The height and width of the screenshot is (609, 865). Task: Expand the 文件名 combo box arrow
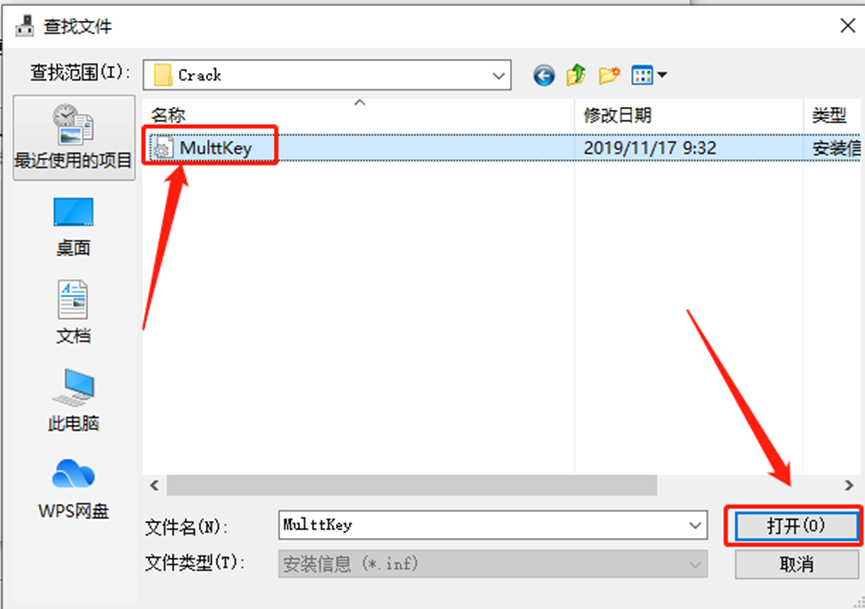(695, 525)
